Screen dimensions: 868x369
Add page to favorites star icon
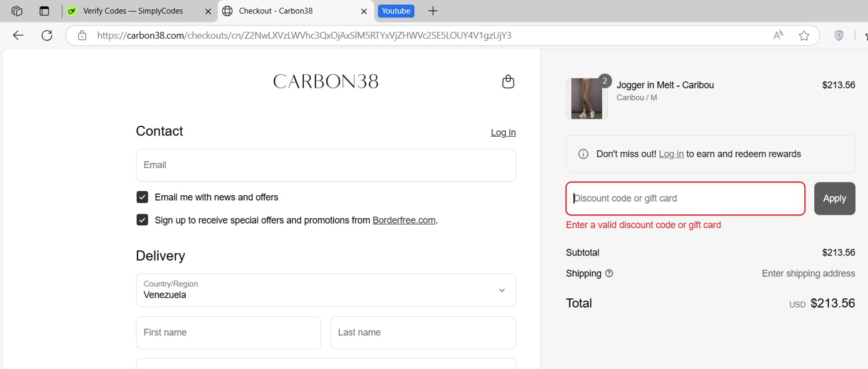point(804,35)
